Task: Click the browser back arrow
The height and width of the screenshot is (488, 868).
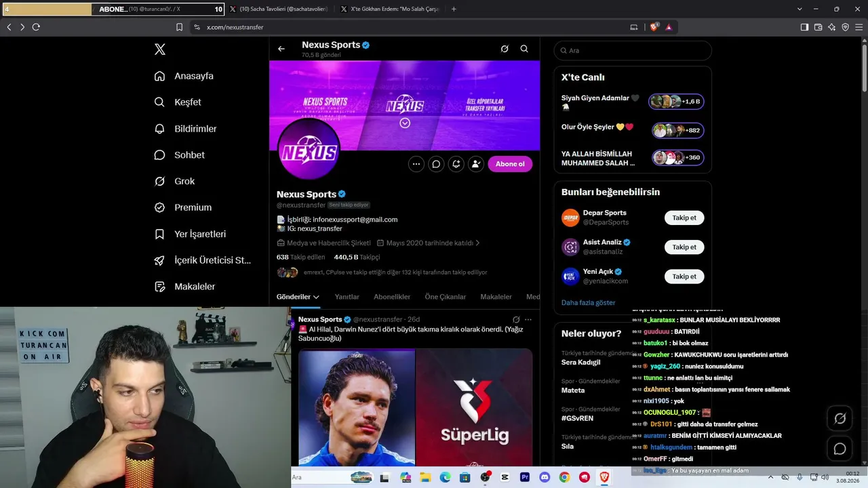Action: pyautogui.click(x=9, y=27)
